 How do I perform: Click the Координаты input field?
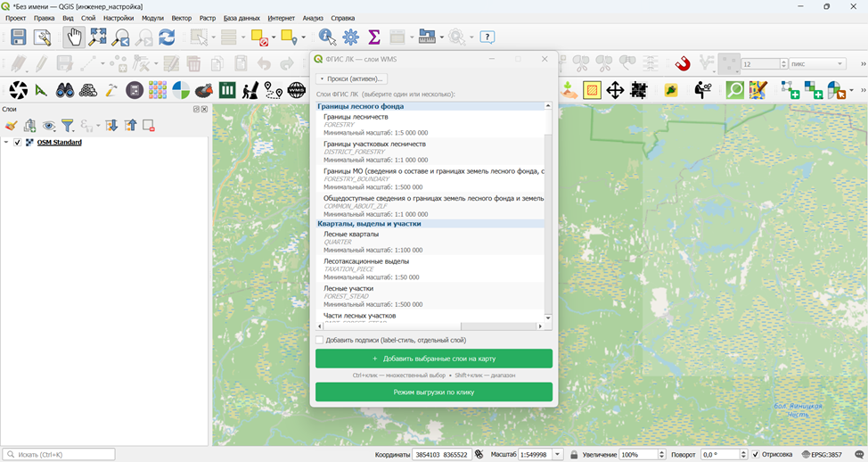pos(442,454)
